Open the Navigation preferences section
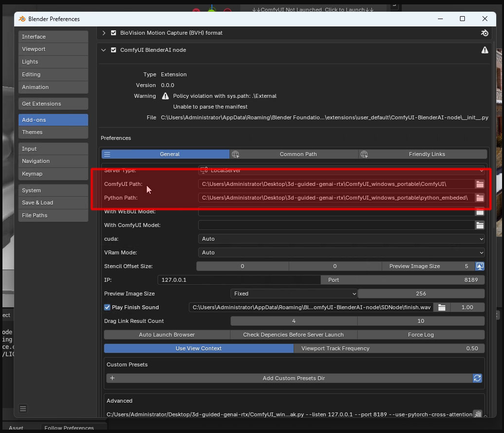Screen dimensions: 504x433 [x=53, y=161]
